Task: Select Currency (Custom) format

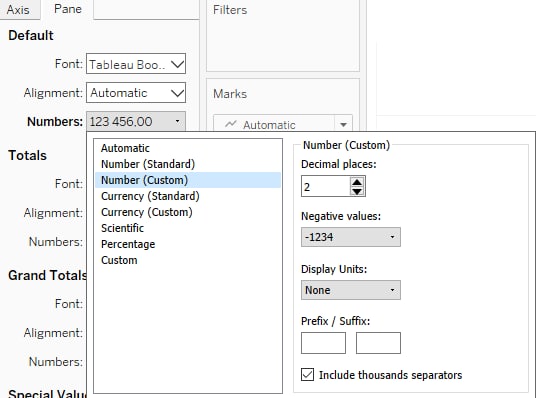Action: pos(188,212)
